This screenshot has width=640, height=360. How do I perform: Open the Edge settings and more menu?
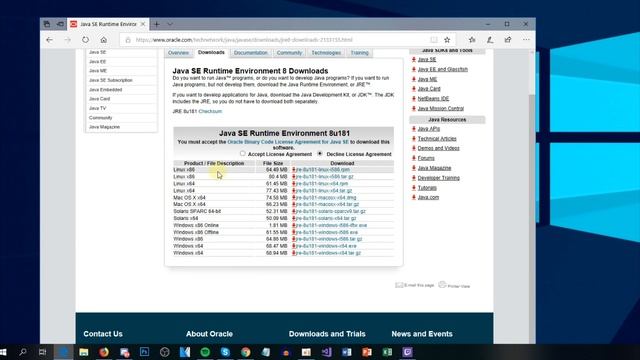click(x=526, y=40)
